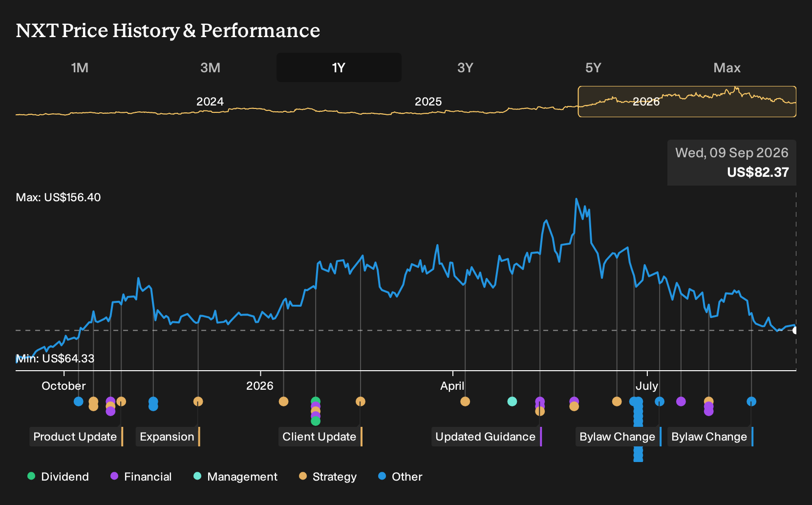812x505 pixels.
Task: Click orange Strategy dot nearest the April label
Action: [465, 401]
